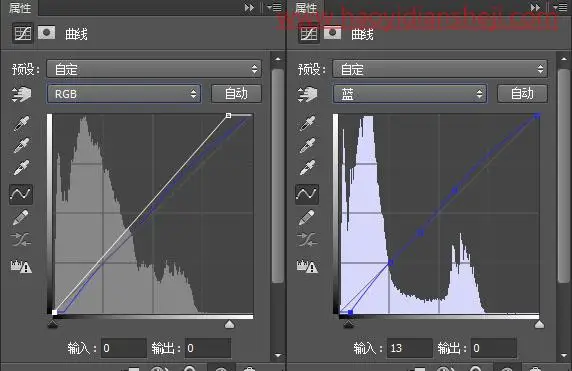Select the on-image adjustment hand tool in right panel
This screenshot has height=371, width=572.
[x=308, y=94]
